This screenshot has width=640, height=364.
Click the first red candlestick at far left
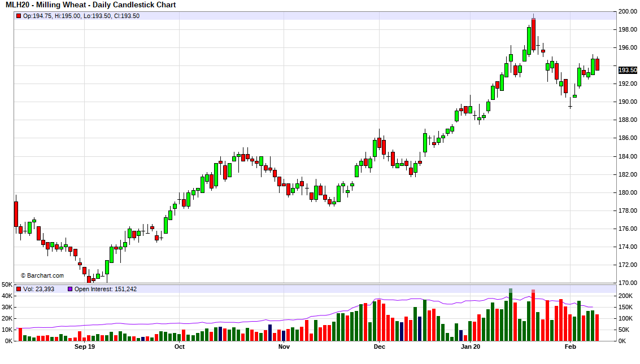coord(16,214)
